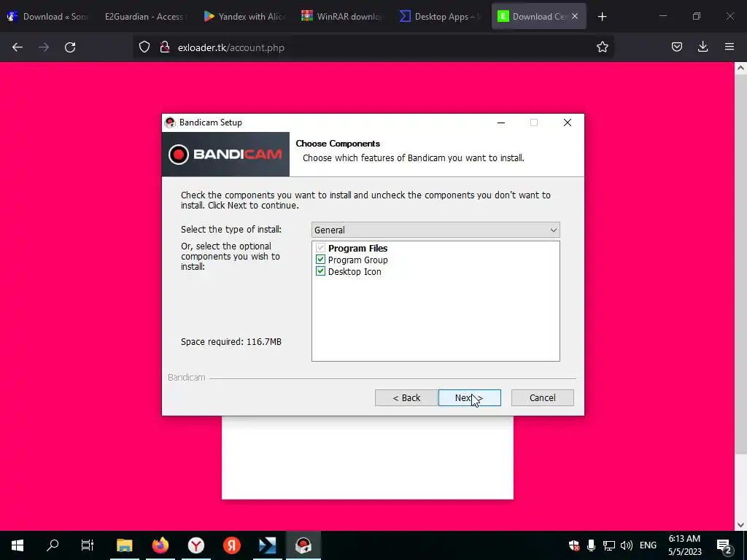
Task: Open a new browser tab
Action: (602, 17)
